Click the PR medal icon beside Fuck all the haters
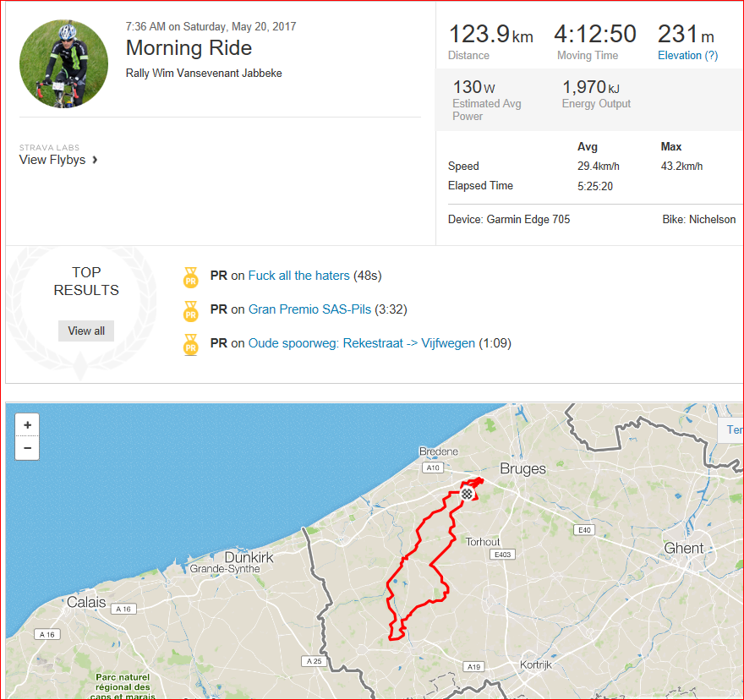Screen dimensions: 744x700 191,277
